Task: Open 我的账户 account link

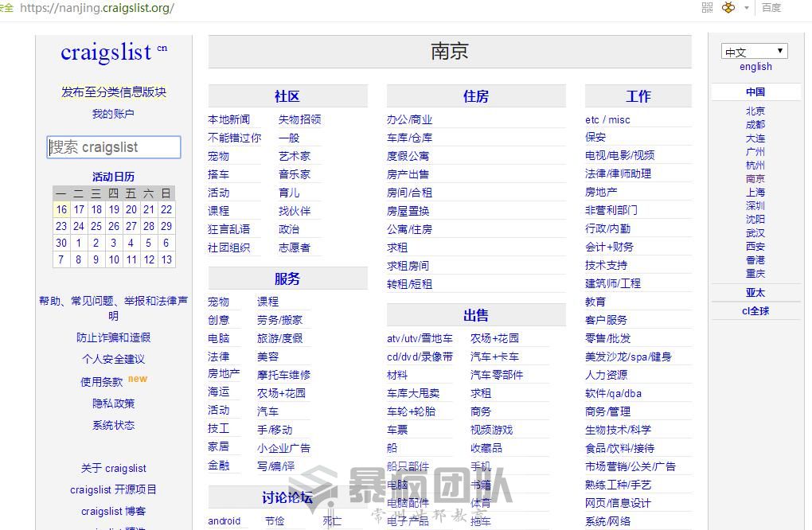Action: click(x=113, y=114)
